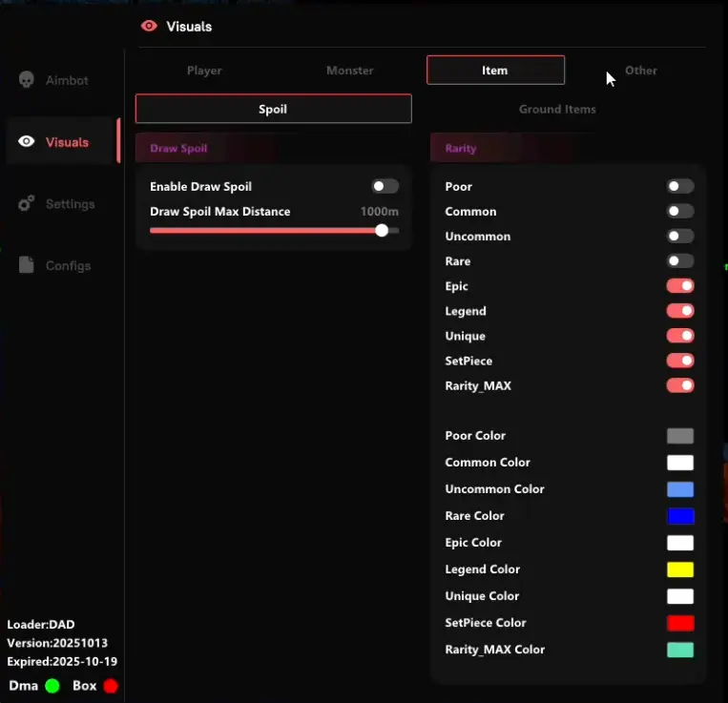This screenshot has width=728, height=703.
Task: Switch to the Ground Items sub-tab
Action: pyautogui.click(x=557, y=110)
